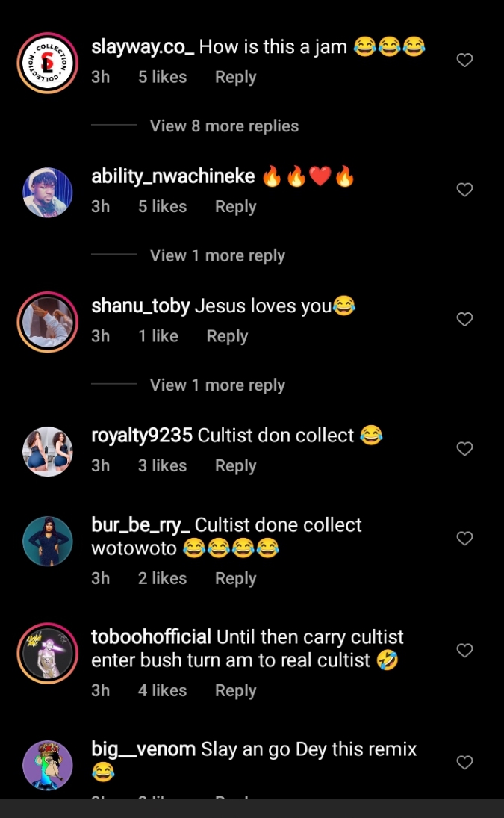This screenshot has height=818, width=504.
Task: Heart the royalty9235 comment
Action: point(464,449)
